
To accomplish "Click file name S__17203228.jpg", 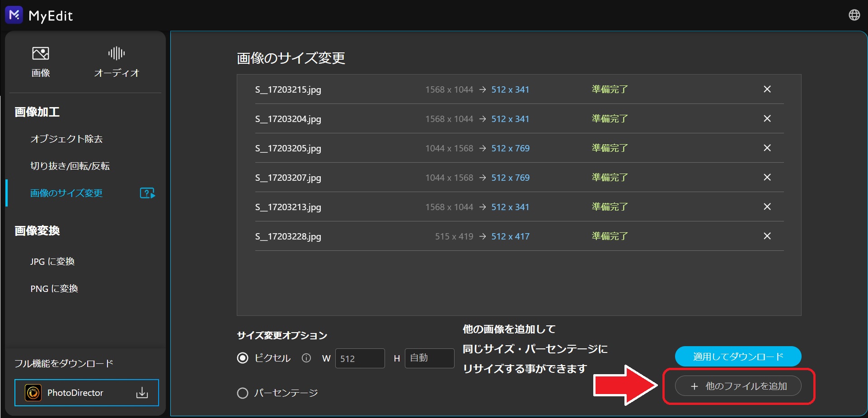I will point(288,236).
